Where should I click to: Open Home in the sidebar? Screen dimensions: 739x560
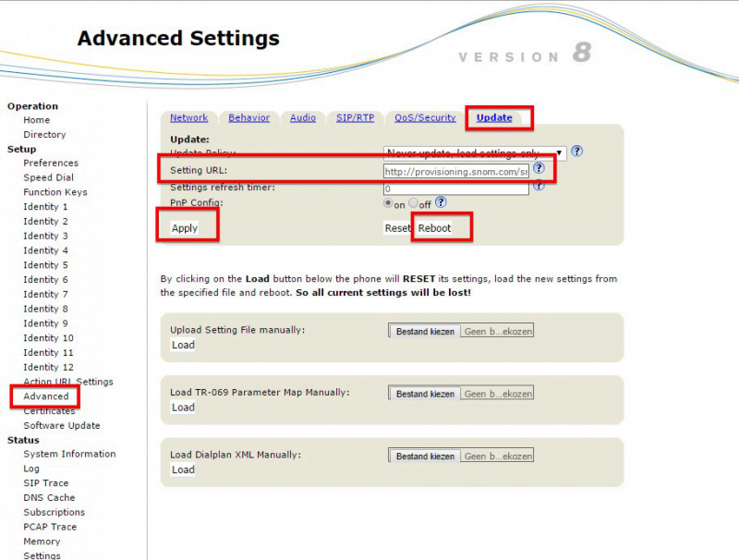pyautogui.click(x=36, y=120)
